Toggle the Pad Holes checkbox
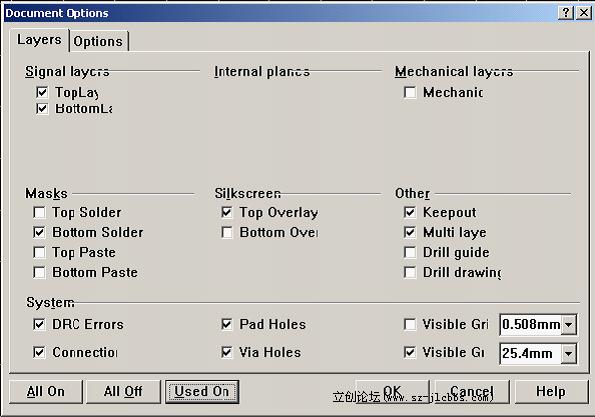Viewport: 595px width, 417px height. pyautogui.click(x=227, y=324)
